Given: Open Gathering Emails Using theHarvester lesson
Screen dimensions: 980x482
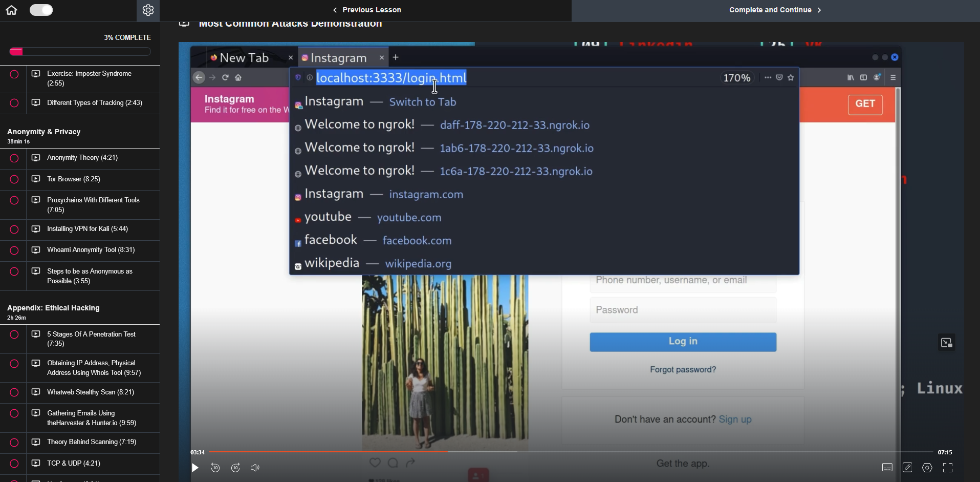Looking at the screenshot, I should pos(92,418).
